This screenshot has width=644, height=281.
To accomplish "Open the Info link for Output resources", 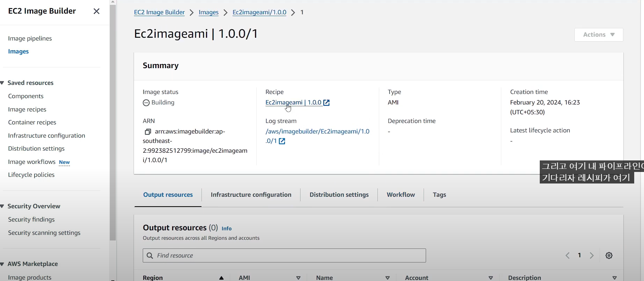I will (x=226, y=229).
